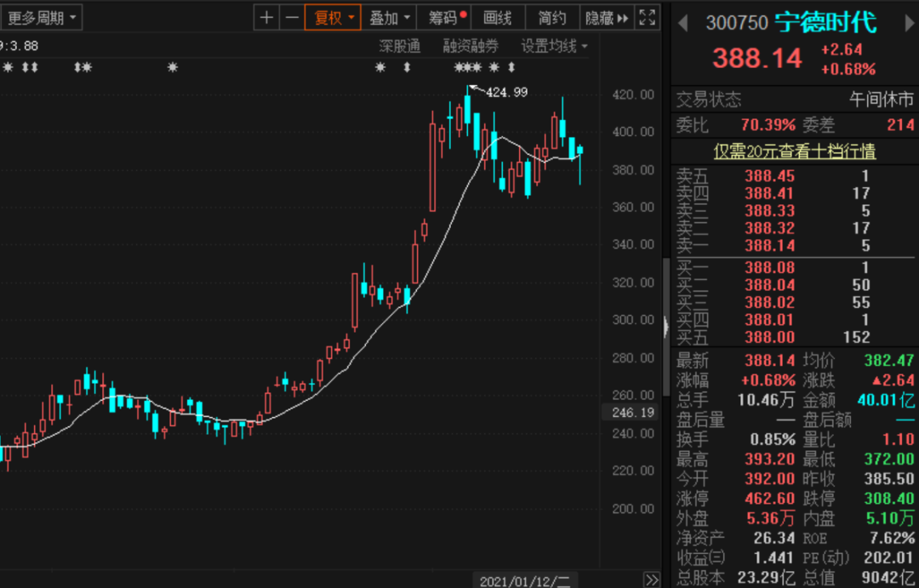
Task: Click 涨停 value 462.60
Action: (x=769, y=499)
